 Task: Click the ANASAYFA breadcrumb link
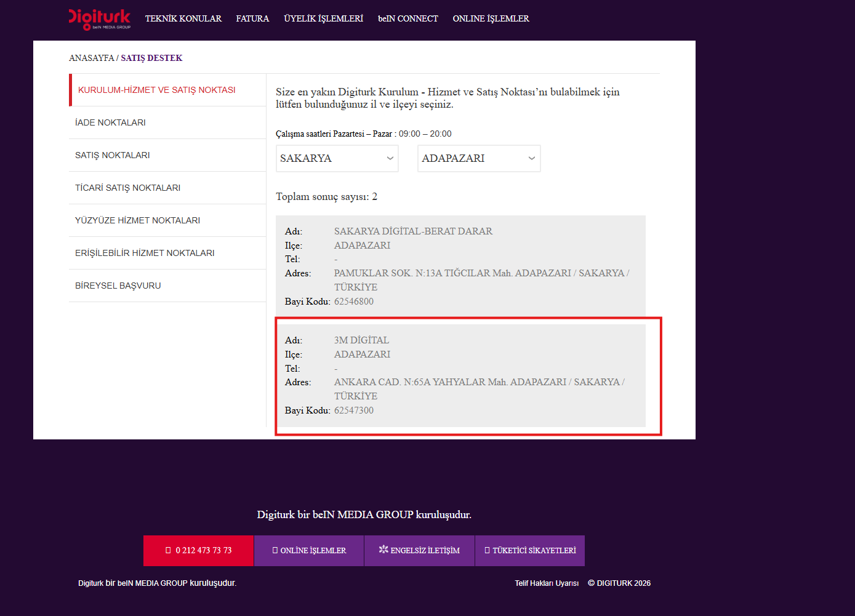click(92, 58)
